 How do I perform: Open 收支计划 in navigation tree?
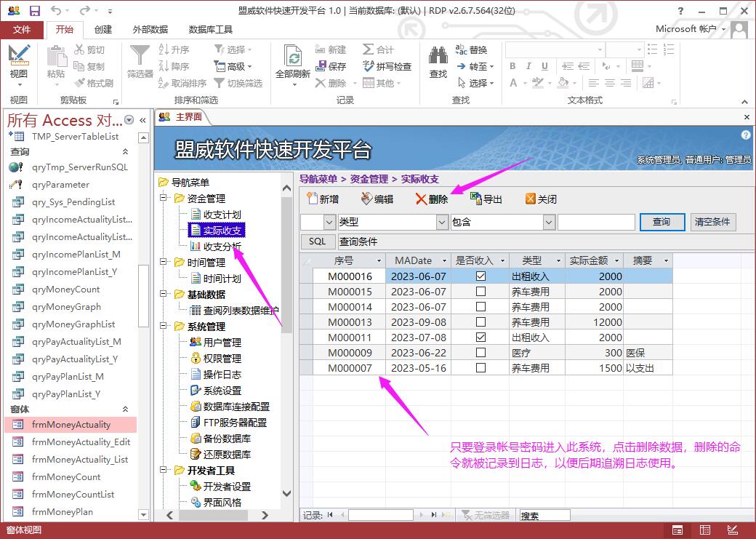215,215
